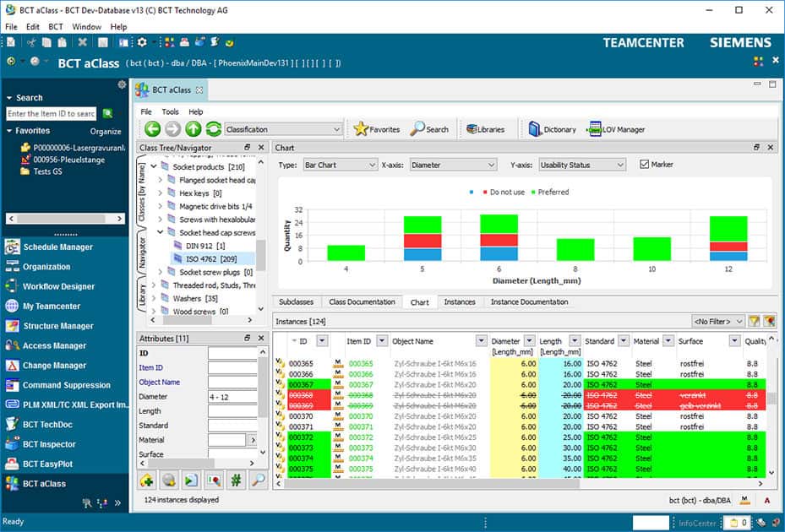Open the Classification dropdown
This screenshot has height=532, width=785.
point(283,129)
